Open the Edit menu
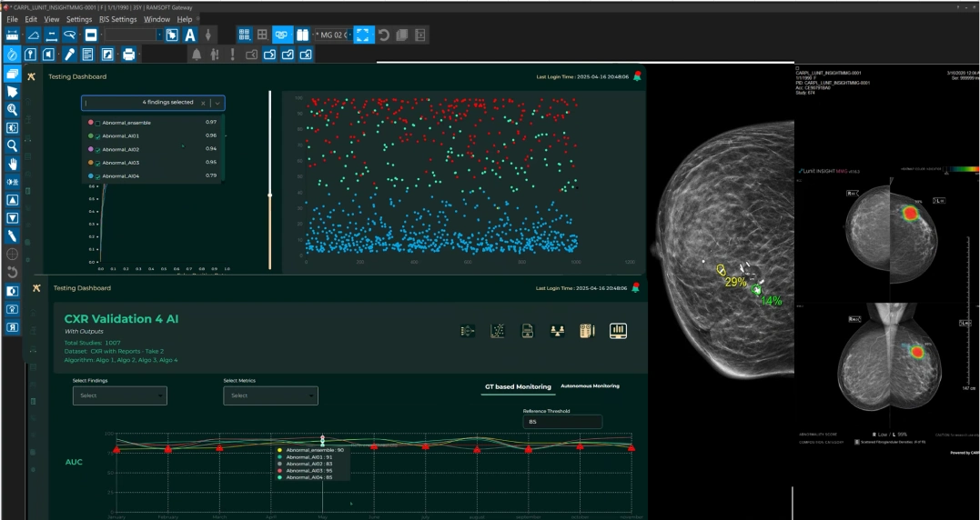The width and height of the screenshot is (980, 520). pyautogui.click(x=31, y=19)
